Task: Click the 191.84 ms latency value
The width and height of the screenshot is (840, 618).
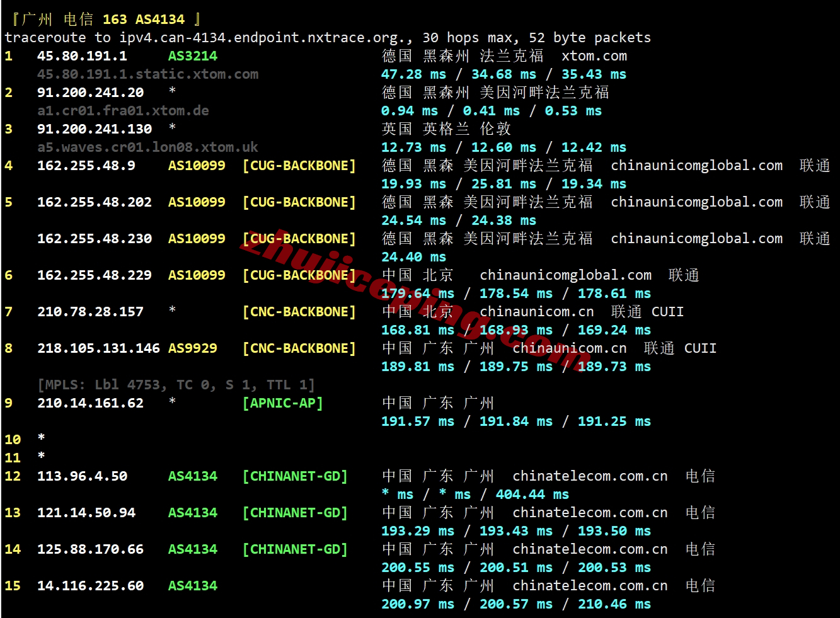Action: coord(516,421)
